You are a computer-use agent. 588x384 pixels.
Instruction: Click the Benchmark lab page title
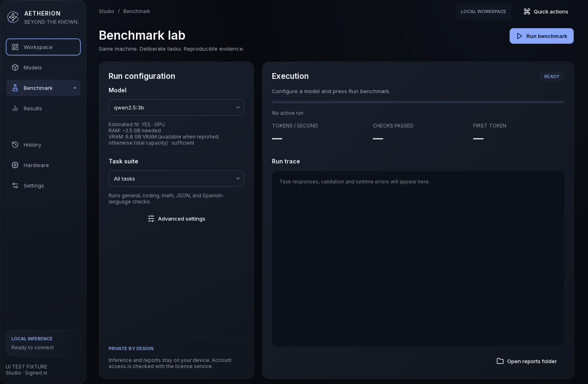point(142,35)
